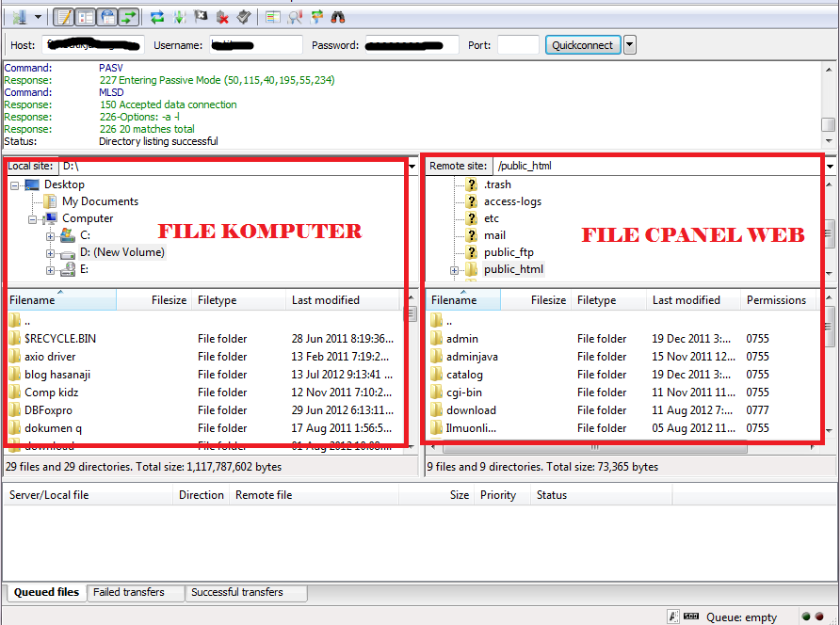Open filename filters dialog icon
The width and height of the screenshot is (840, 625).
pos(273,17)
